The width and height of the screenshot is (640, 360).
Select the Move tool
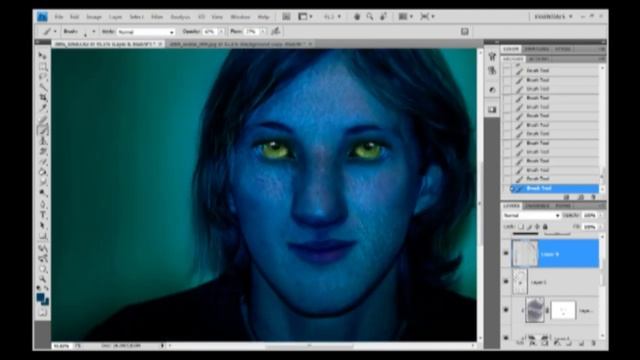point(42,55)
